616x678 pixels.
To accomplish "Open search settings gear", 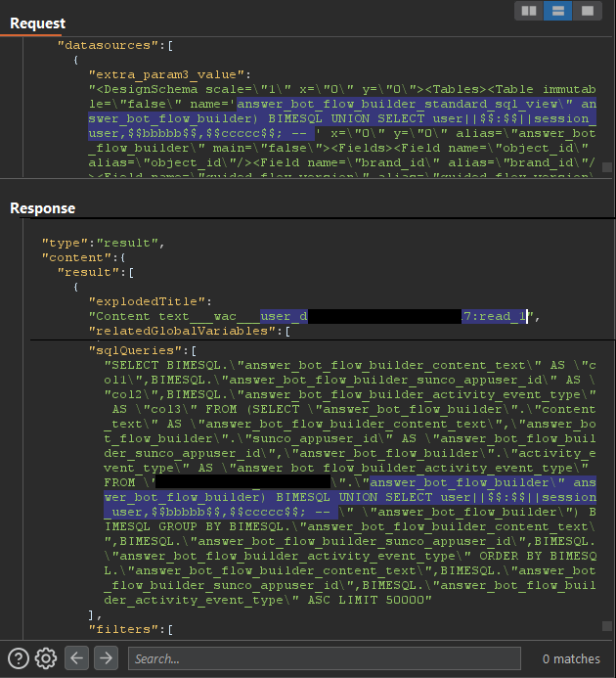I will pyautogui.click(x=45, y=658).
